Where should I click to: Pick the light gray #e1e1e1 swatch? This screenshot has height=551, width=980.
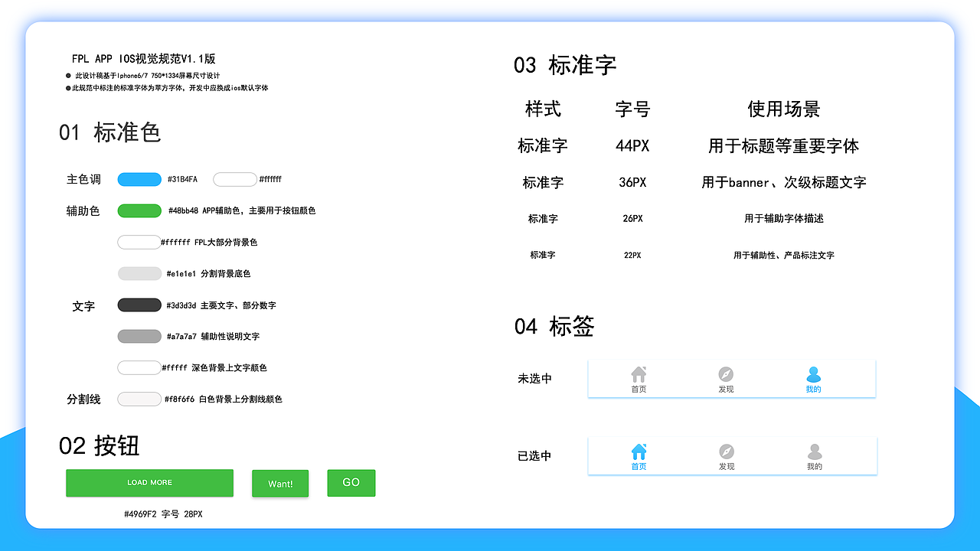(x=139, y=273)
